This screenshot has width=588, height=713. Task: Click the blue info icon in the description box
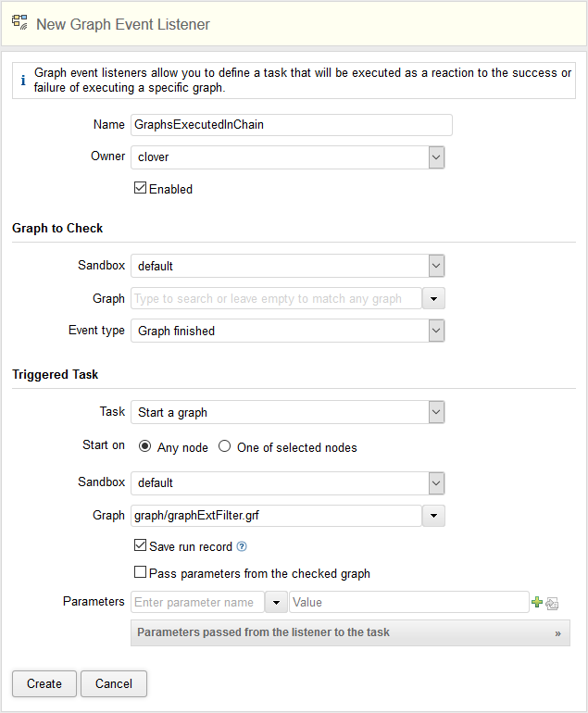coord(23,81)
